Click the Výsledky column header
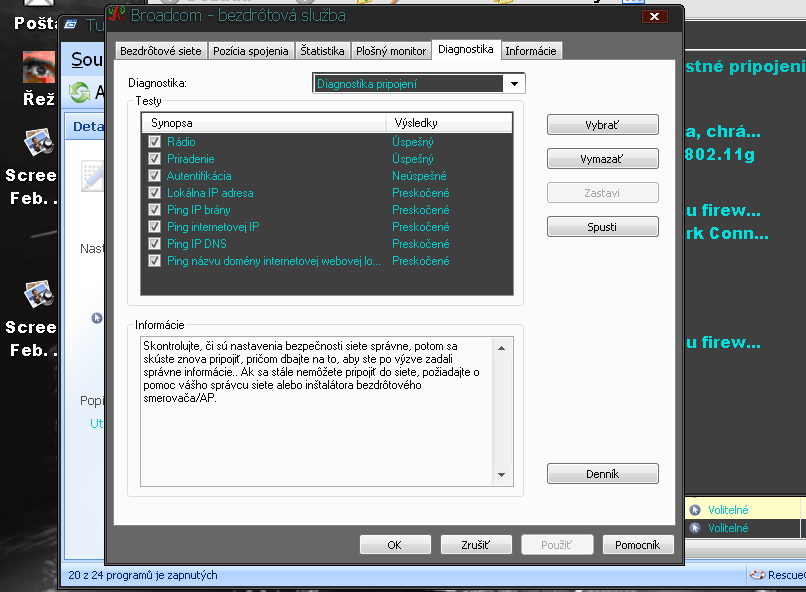Image resolution: width=806 pixels, height=592 pixels. pos(448,123)
